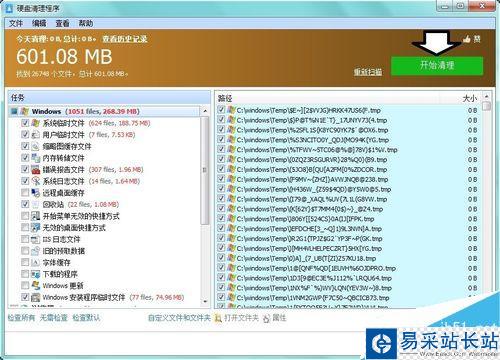Click the 错误报告文件 item icon
Screen dimensions: 500x360
(x=36, y=170)
